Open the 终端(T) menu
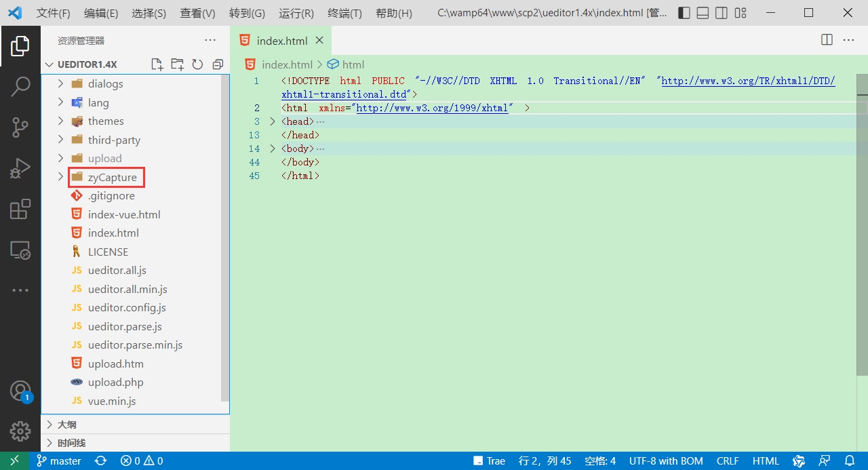 click(x=344, y=13)
